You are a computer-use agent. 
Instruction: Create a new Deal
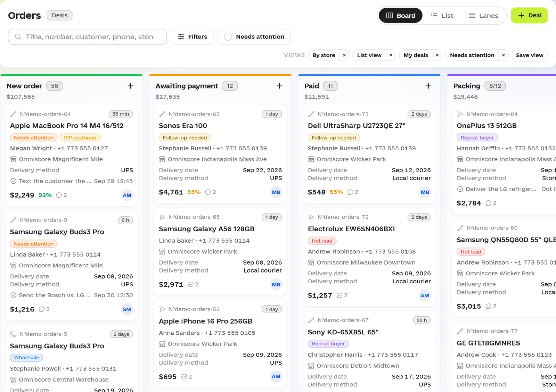tap(529, 15)
